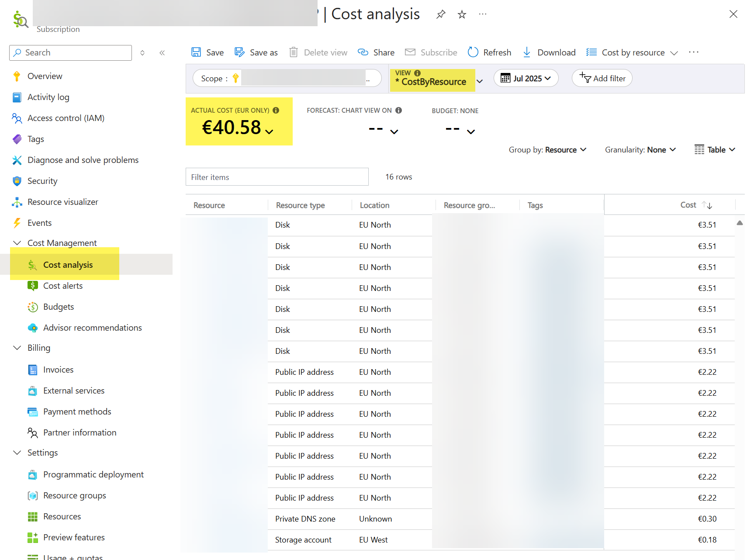Collapse the Billing section
The height and width of the screenshot is (560, 754).
pyautogui.click(x=17, y=348)
